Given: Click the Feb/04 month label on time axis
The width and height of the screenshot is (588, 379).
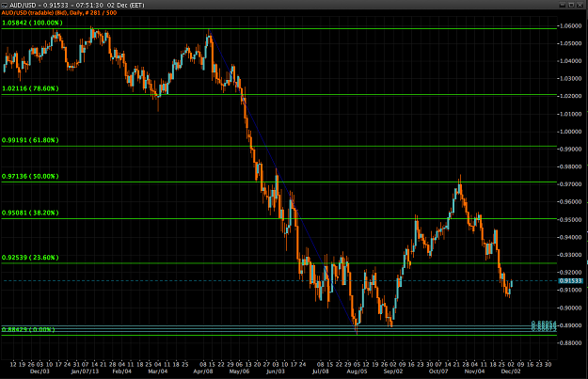Looking at the screenshot, I should [122, 371].
